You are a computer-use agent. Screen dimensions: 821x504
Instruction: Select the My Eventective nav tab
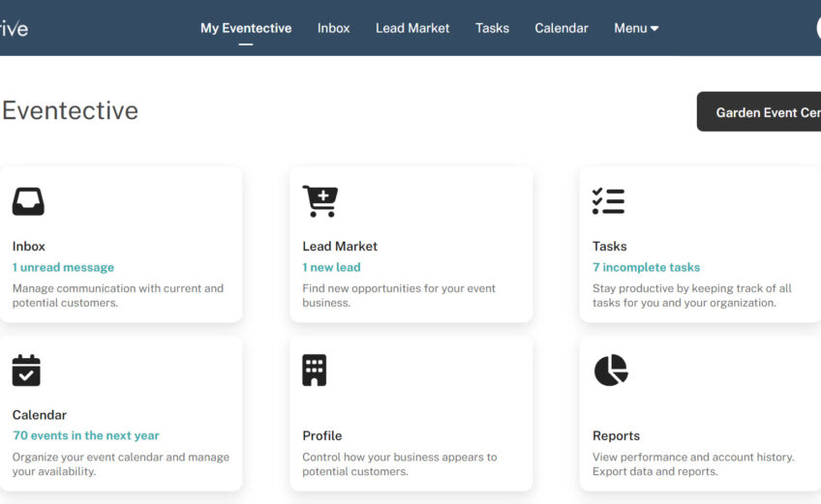click(x=246, y=28)
